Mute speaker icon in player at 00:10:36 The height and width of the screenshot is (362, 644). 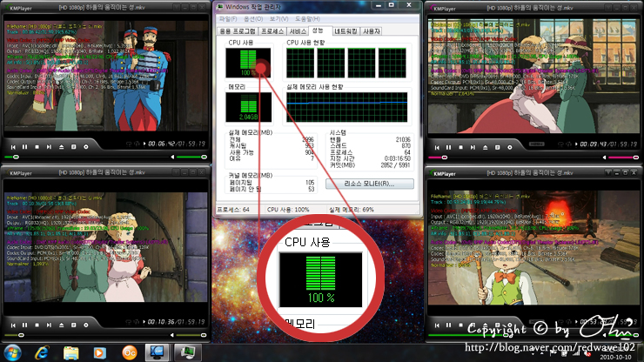[172, 335]
